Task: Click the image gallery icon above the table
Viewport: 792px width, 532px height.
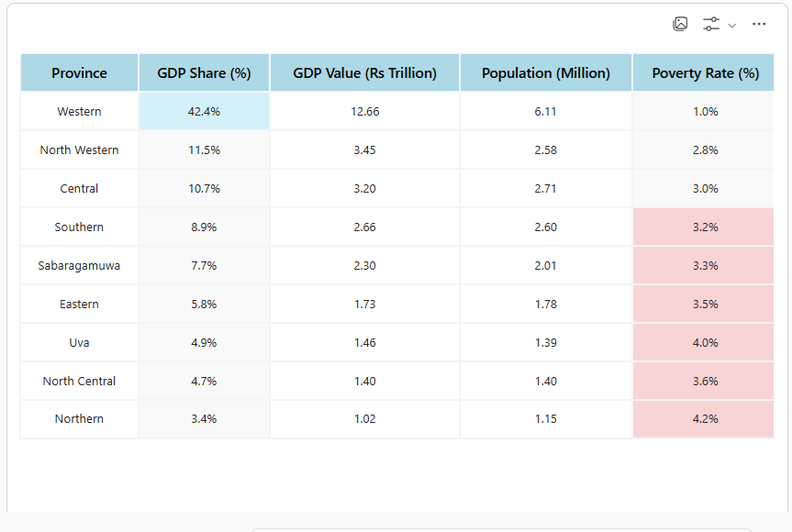Action: 680,24
